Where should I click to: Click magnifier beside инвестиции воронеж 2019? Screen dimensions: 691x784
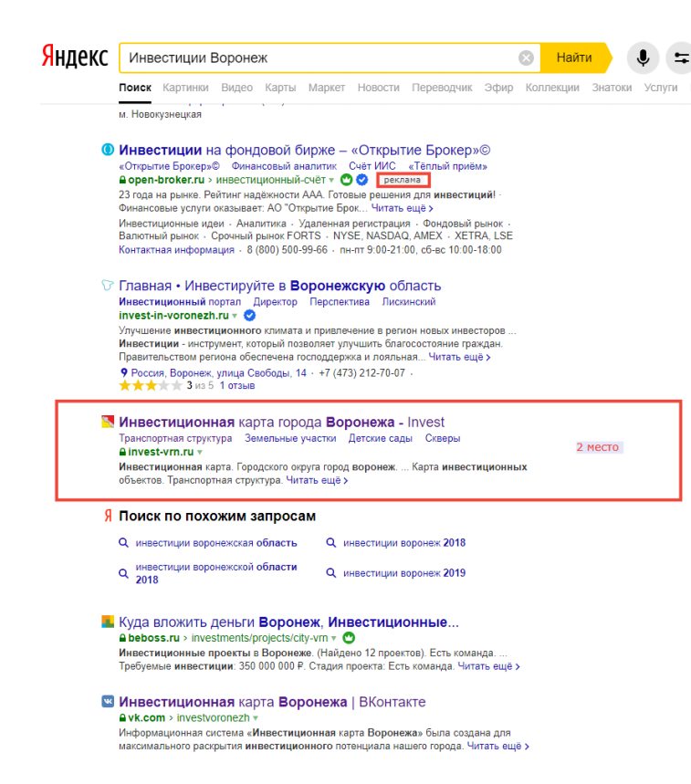pos(330,572)
